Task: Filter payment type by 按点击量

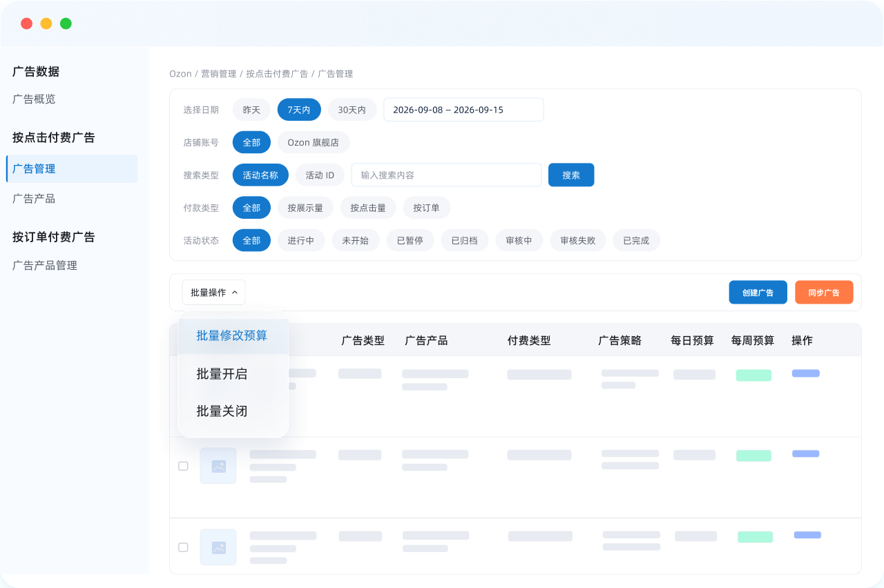Action: pos(368,208)
